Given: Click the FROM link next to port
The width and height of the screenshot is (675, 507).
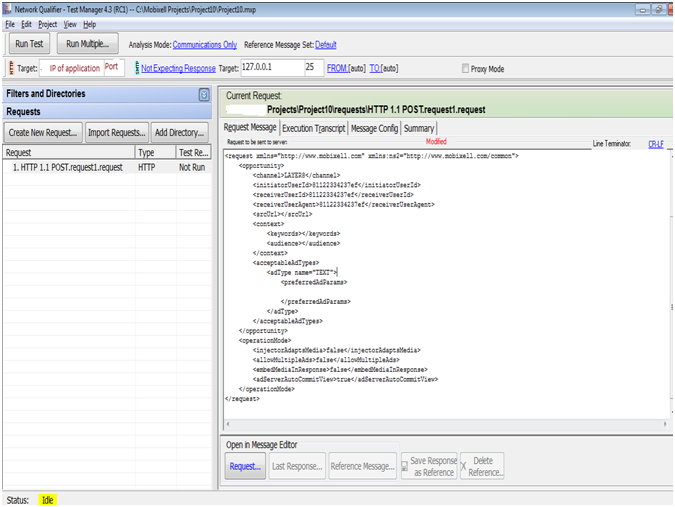Looking at the screenshot, I should coord(338,68).
